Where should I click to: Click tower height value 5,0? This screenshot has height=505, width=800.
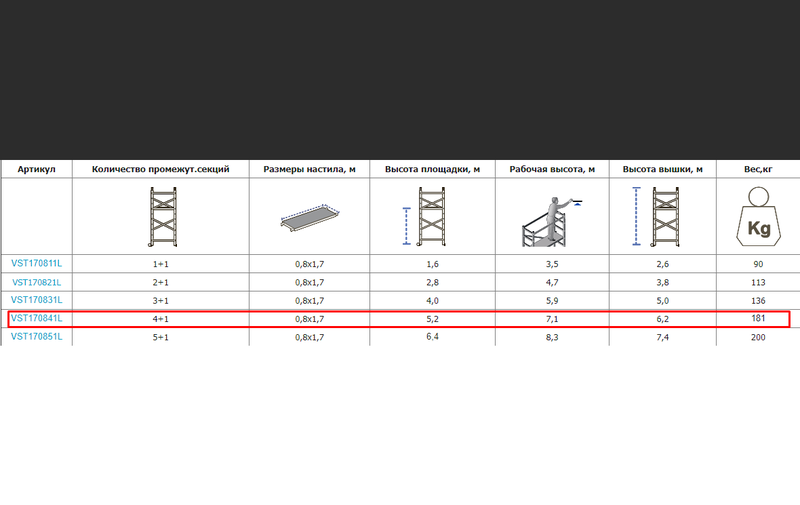(x=662, y=300)
